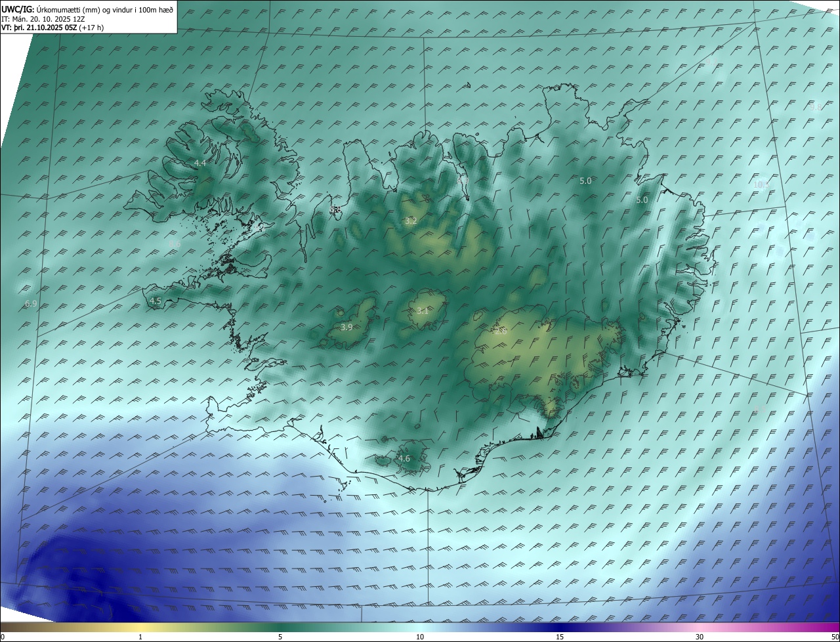The width and height of the screenshot is (840, 642).
Task: Click the VT: Þri. 21.10.2025 05Z line
Action: point(52,28)
